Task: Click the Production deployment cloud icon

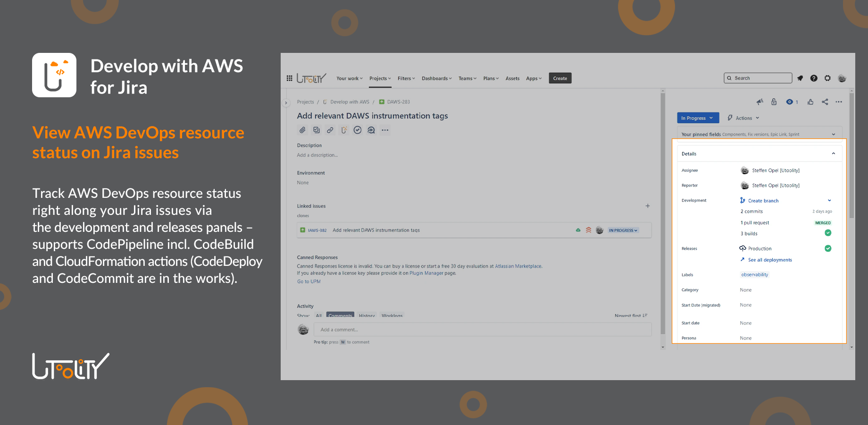Action: pos(743,248)
